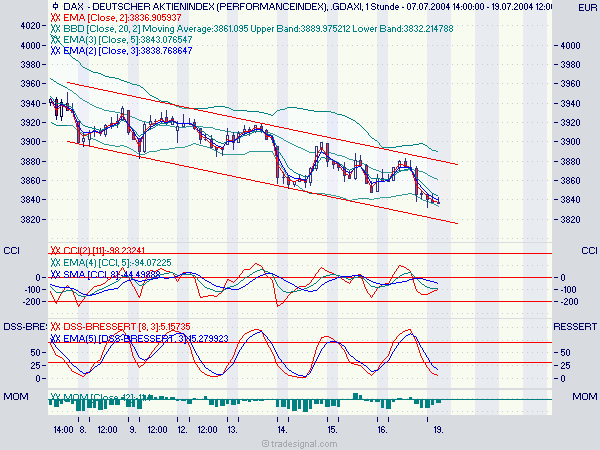Select the EMA(5) [DSS-BRESSERT, 3]:15.279923 legend text
Viewport: 600px width, 450px height.
pyautogui.click(x=145, y=339)
